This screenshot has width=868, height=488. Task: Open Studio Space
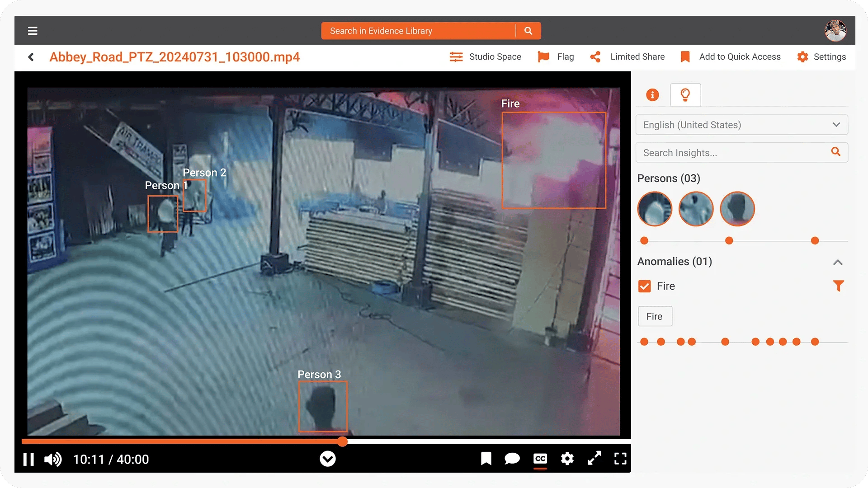[x=485, y=57]
